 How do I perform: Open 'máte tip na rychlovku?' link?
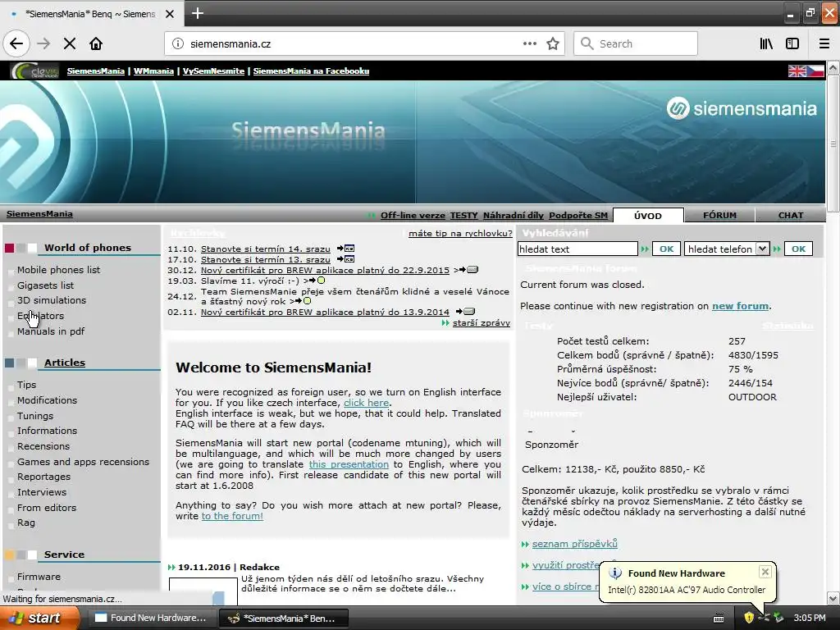coord(460,233)
